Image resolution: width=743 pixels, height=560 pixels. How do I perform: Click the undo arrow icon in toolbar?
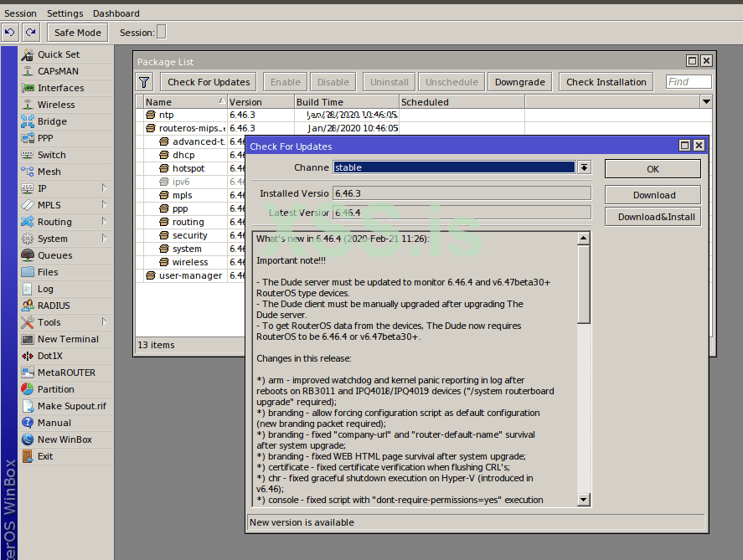(x=9, y=33)
